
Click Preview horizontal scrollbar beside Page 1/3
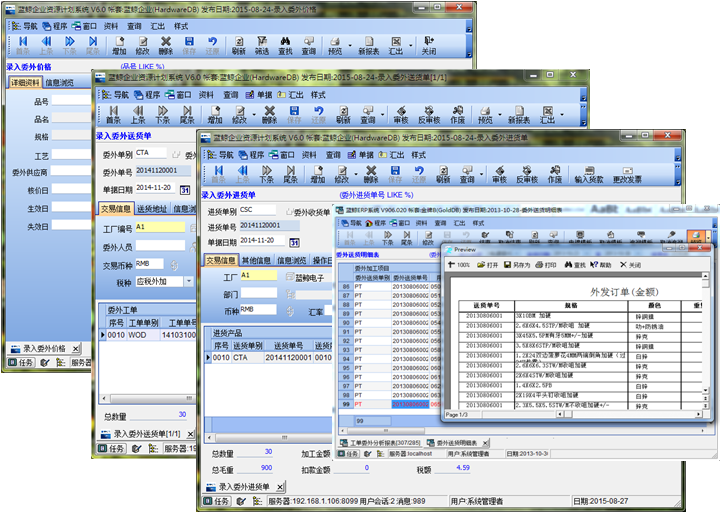click(x=629, y=414)
